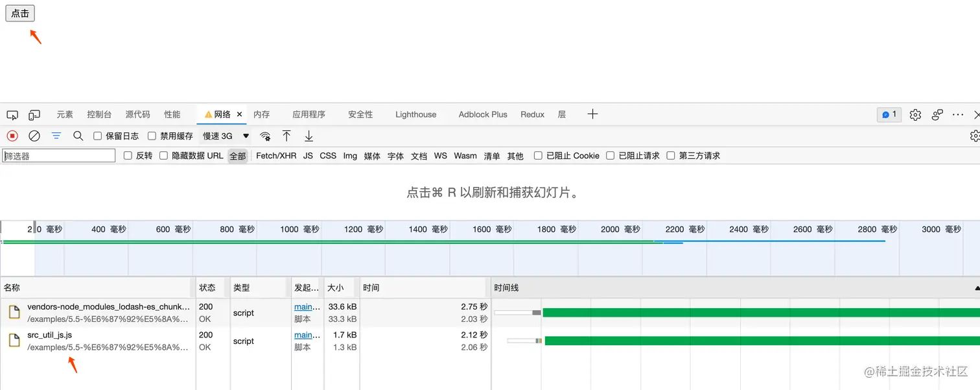Activate the inspect element picker icon

click(x=12, y=115)
